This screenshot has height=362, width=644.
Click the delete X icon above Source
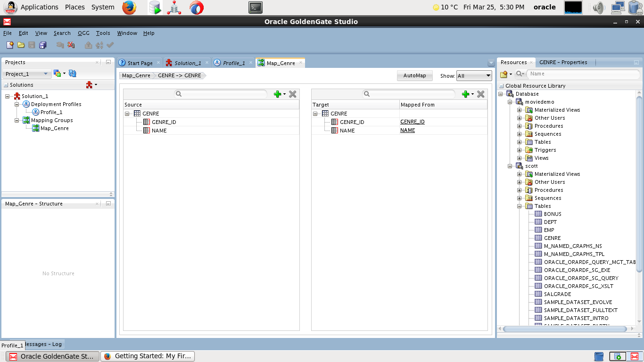tap(293, 94)
